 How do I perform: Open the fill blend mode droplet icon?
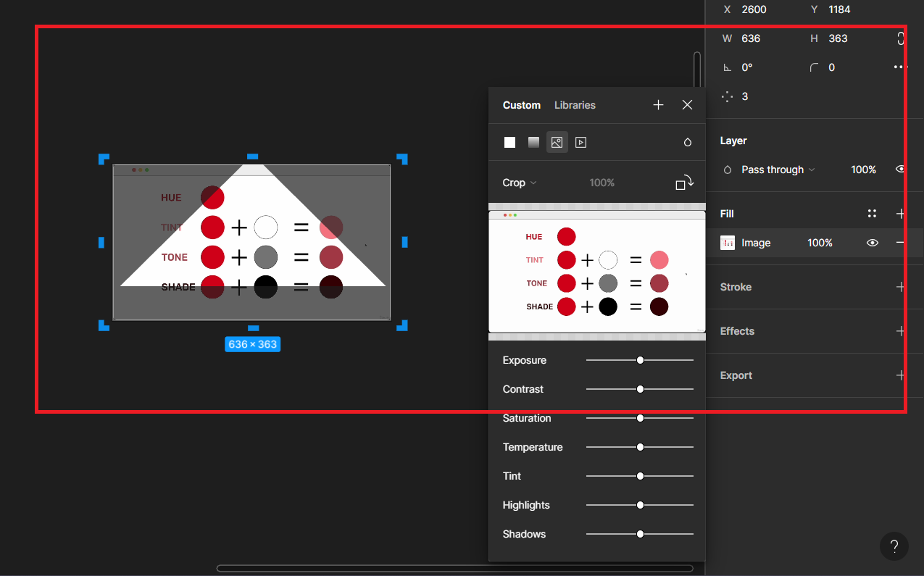coord(688,143)
